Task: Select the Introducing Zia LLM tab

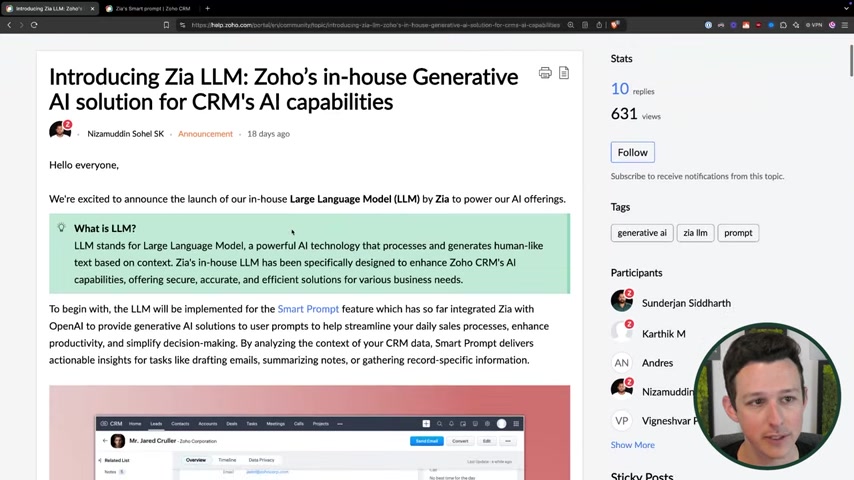Action: [48, 9]
